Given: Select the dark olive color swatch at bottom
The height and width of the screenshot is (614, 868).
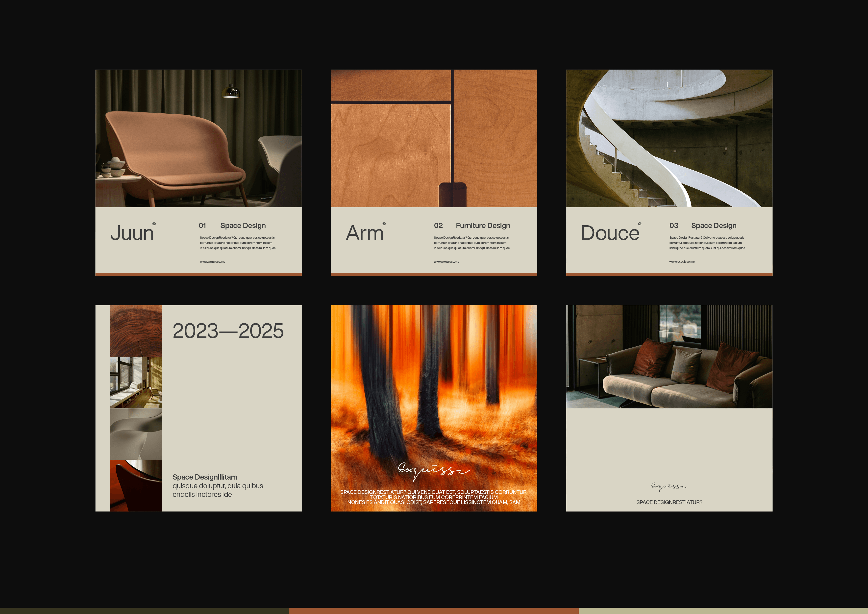Looking at the screenshot, I should pos(144,611).
